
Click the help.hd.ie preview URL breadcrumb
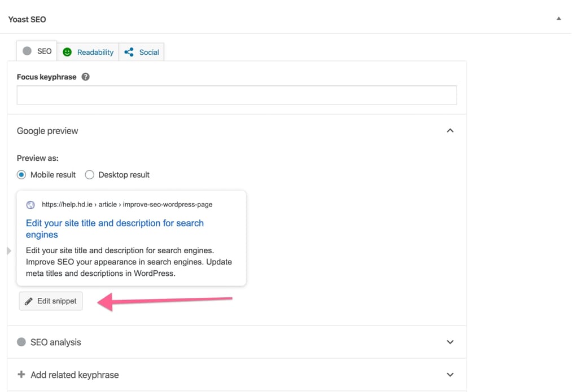(x=127, y=205)
